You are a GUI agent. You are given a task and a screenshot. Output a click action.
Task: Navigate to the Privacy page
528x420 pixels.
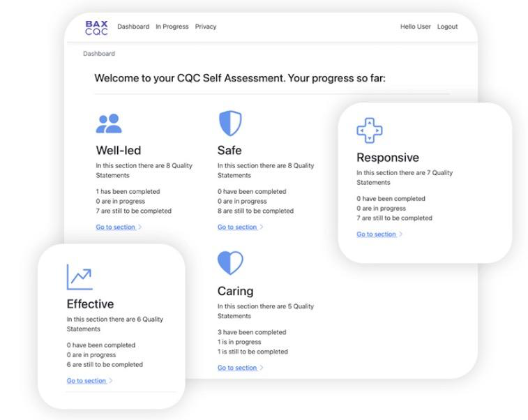tap(206, 27)
